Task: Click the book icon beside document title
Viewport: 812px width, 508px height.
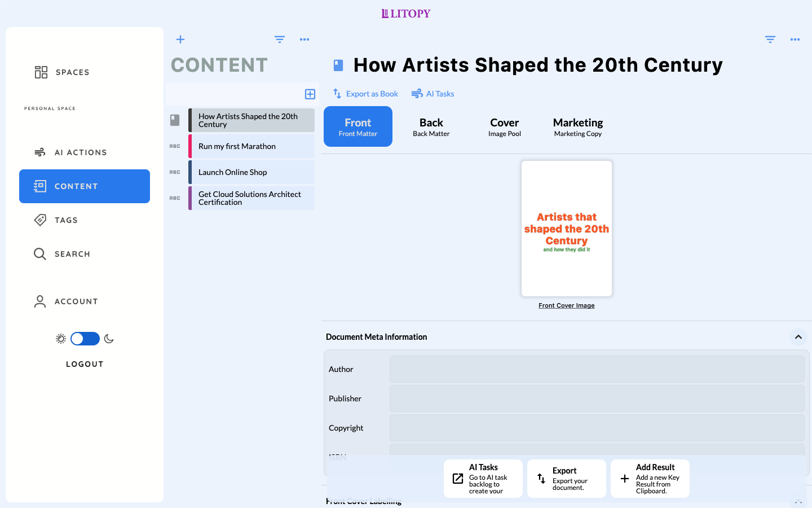Action: pyautogui.click(x=338, y=65)
